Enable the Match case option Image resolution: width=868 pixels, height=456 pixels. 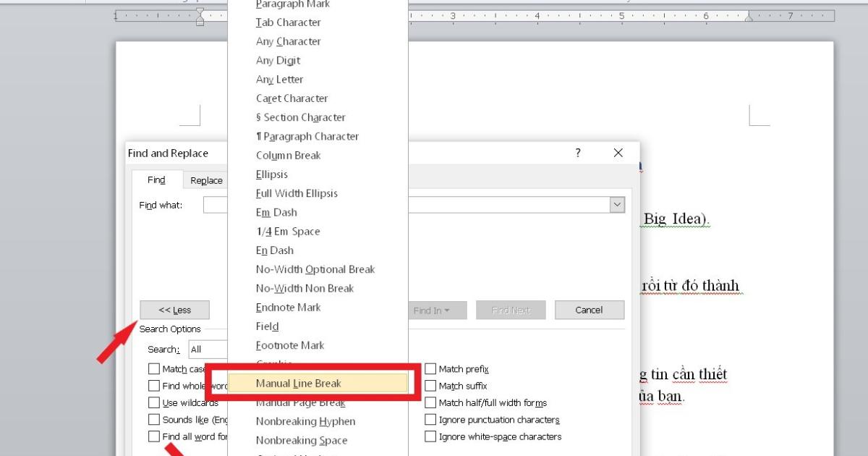(x=154, y=368)
